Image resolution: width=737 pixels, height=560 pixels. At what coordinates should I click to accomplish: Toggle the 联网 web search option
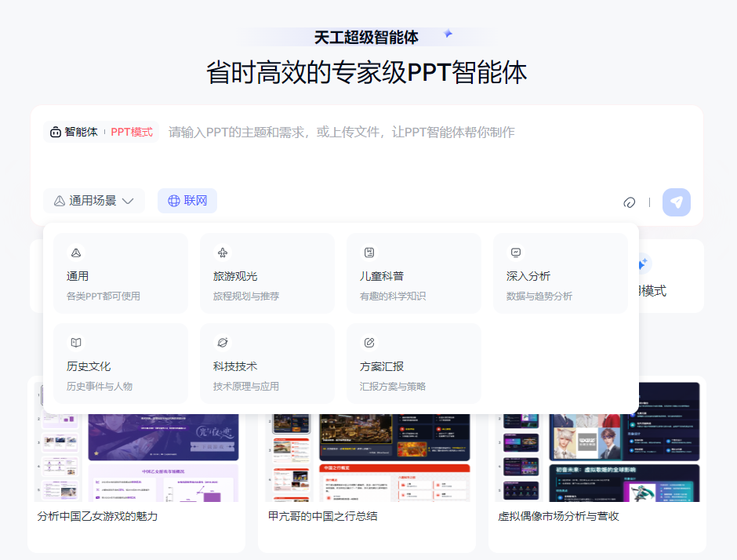pyautogui.click(x=187, y=202)
